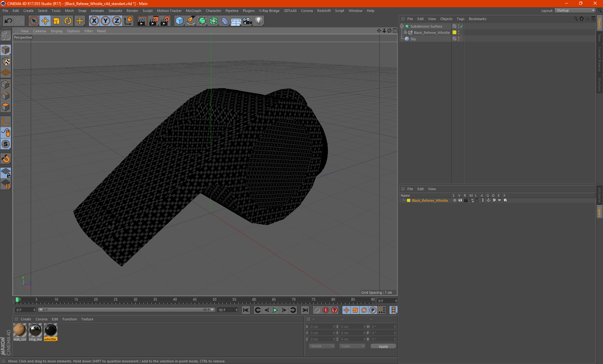Toggle layer lock icon
The height and width of the screenshot is (364, 603).
(477, 200)
